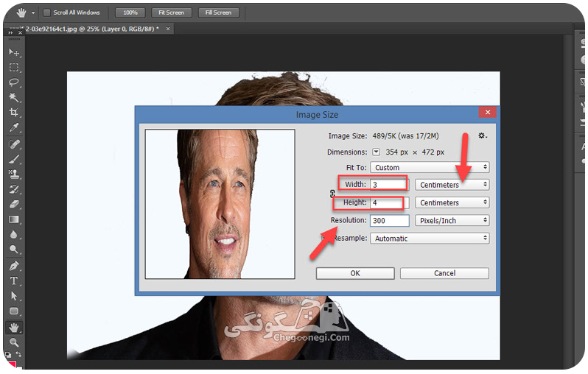
Task: Select the Magic Wand tool
Action: click(14, 97)
